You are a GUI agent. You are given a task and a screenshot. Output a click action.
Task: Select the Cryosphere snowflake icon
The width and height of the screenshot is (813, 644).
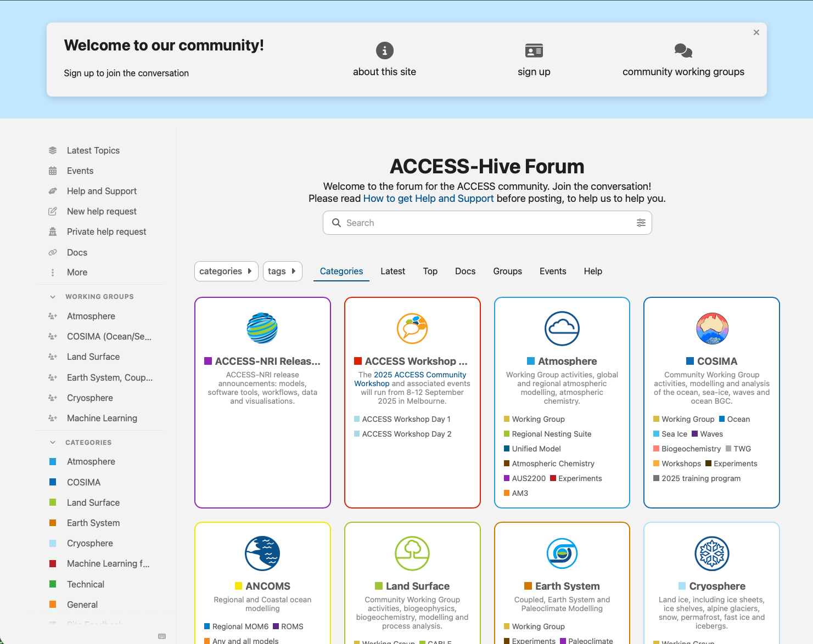point(711,553)
